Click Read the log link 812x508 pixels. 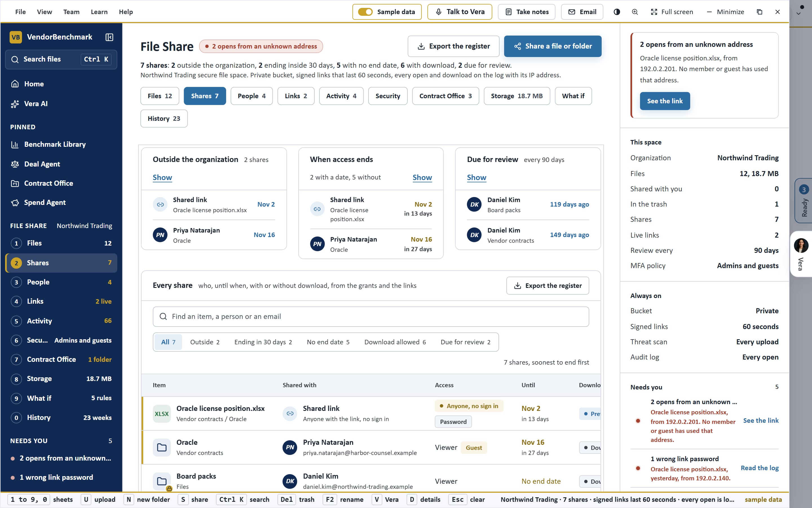pyautogui.click(x=759, y=468)
